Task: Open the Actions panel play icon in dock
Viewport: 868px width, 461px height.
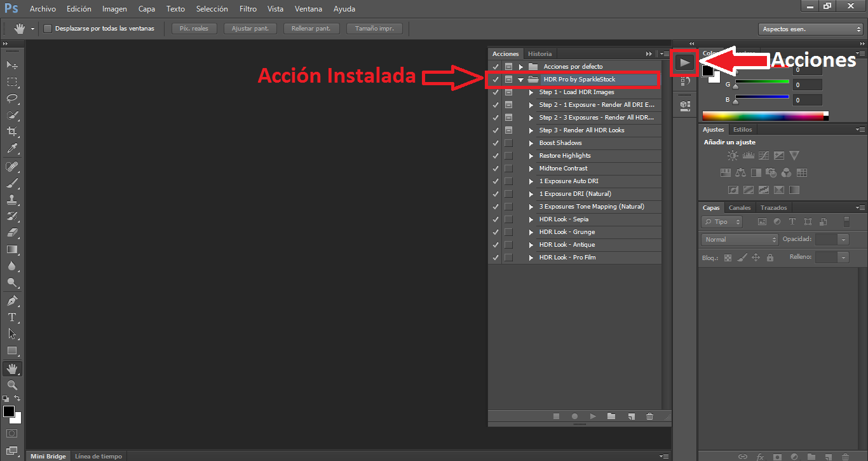Action: coord(684,62)
